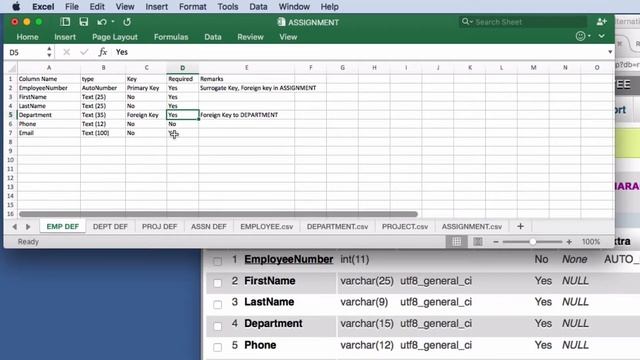This screenshot has width=640, height=360.
Task: Zoom in with the plus button
Action: [569, 242]
